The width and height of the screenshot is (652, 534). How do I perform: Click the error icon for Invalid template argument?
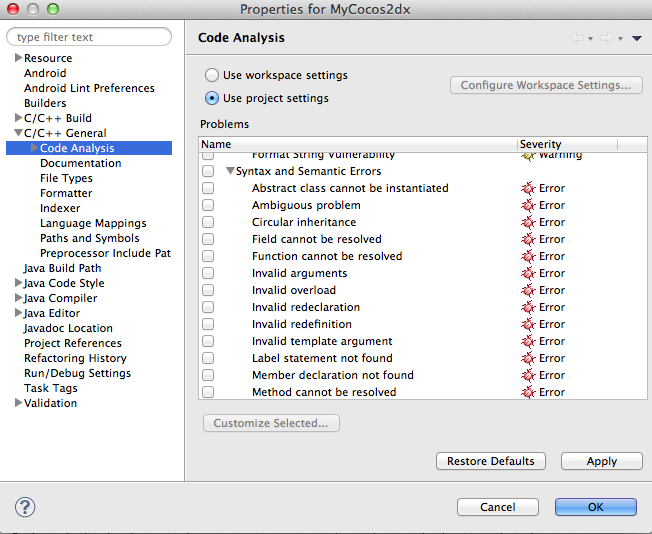pyautogui.click(x=528, y=341)
